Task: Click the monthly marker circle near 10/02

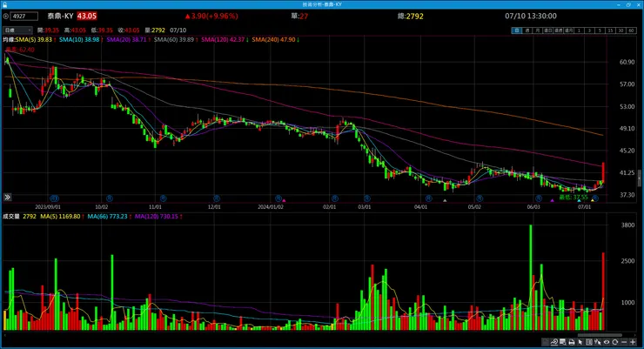Action: click(110, 198)
